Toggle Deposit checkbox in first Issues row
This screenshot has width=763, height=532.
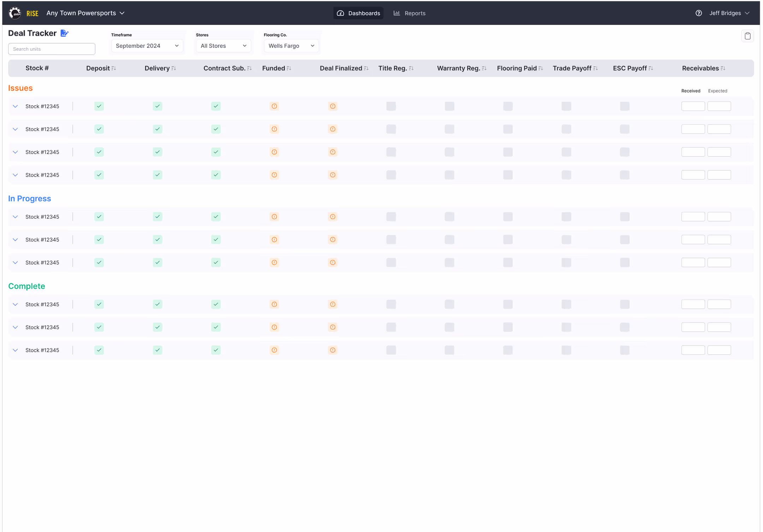(x=99, y=106)
